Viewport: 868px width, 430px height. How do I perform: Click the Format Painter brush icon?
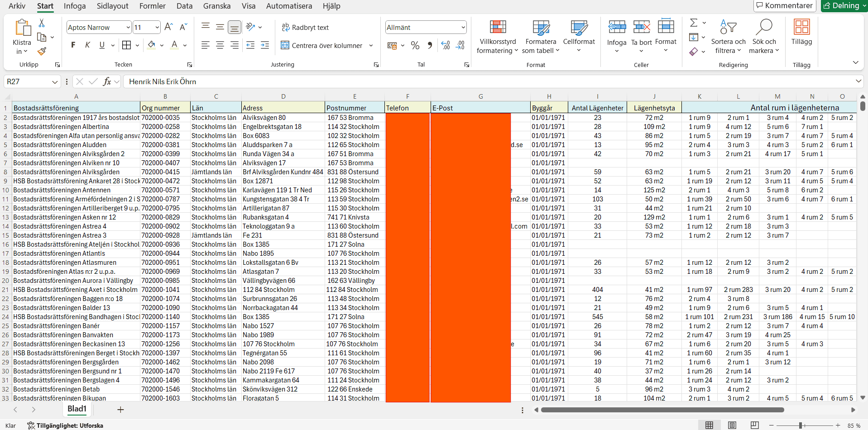click(42, 52)
